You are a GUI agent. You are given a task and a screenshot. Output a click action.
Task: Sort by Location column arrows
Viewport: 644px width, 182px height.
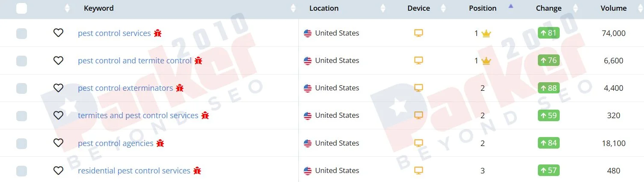[383, 8]
